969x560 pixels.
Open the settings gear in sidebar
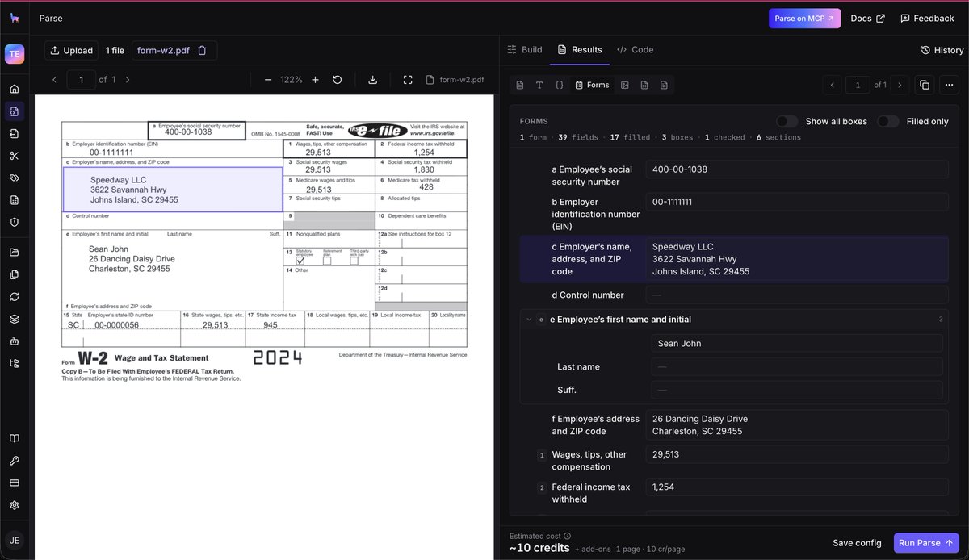pos(15,505)
